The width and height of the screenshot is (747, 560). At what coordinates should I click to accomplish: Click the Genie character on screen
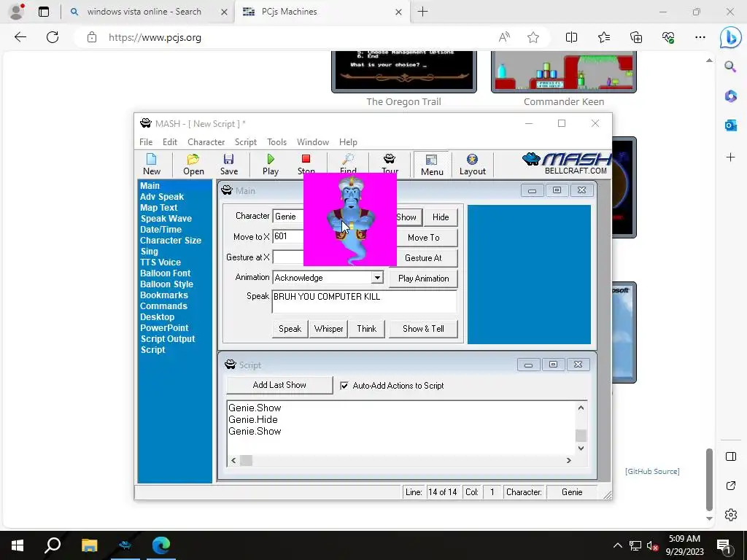coord(350,219)
